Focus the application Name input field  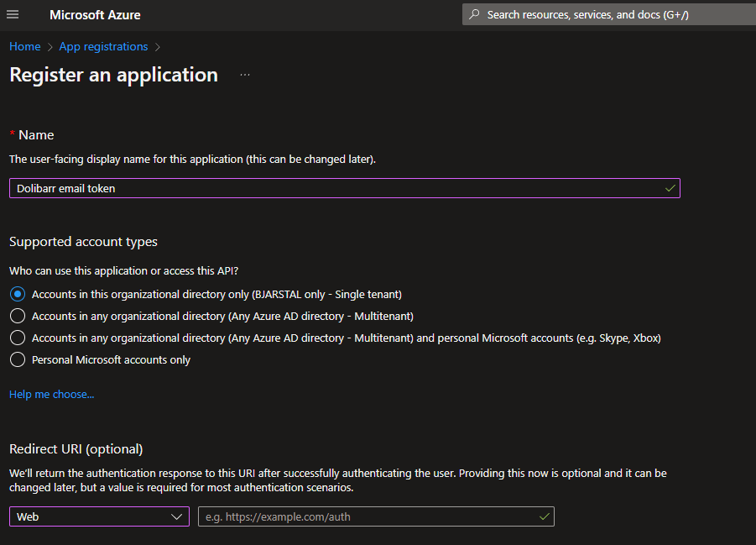pos(345,188)
